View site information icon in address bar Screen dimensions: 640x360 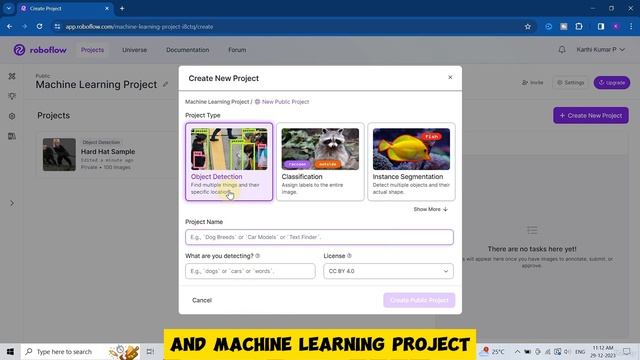point(57,27)
